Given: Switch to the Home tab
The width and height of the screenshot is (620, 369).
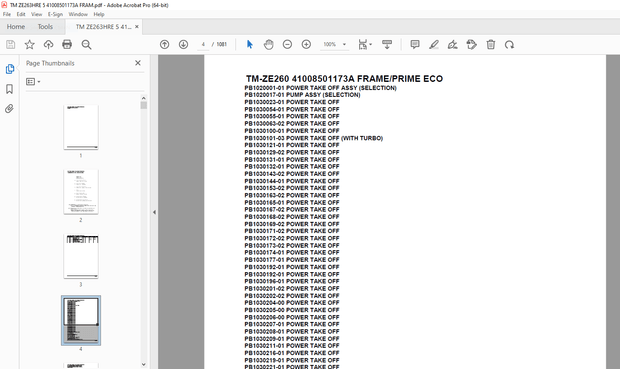Looking at the screenshot, I should tap(16, 26).
